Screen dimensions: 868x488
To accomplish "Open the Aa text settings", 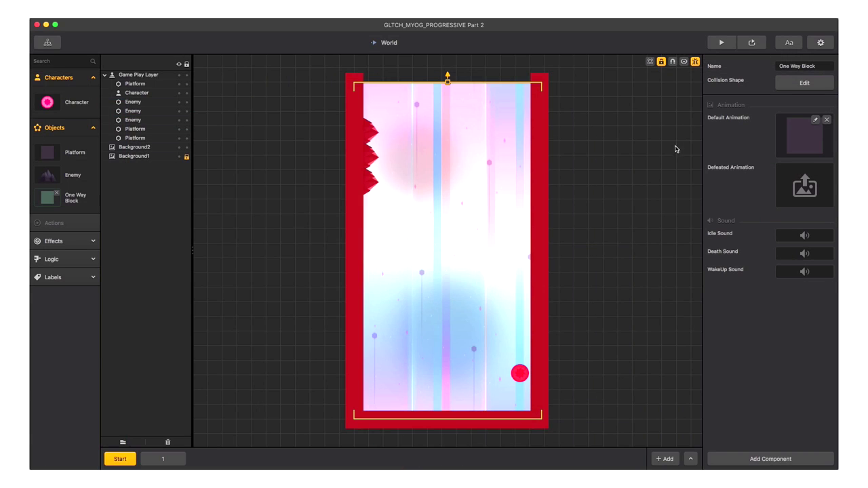I will point(789,43).
